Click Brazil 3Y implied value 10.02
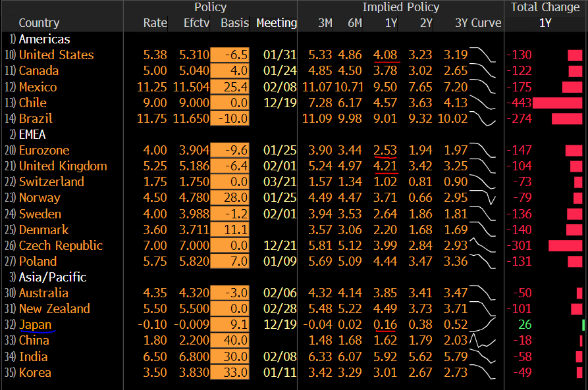 (x=452, y=118)
